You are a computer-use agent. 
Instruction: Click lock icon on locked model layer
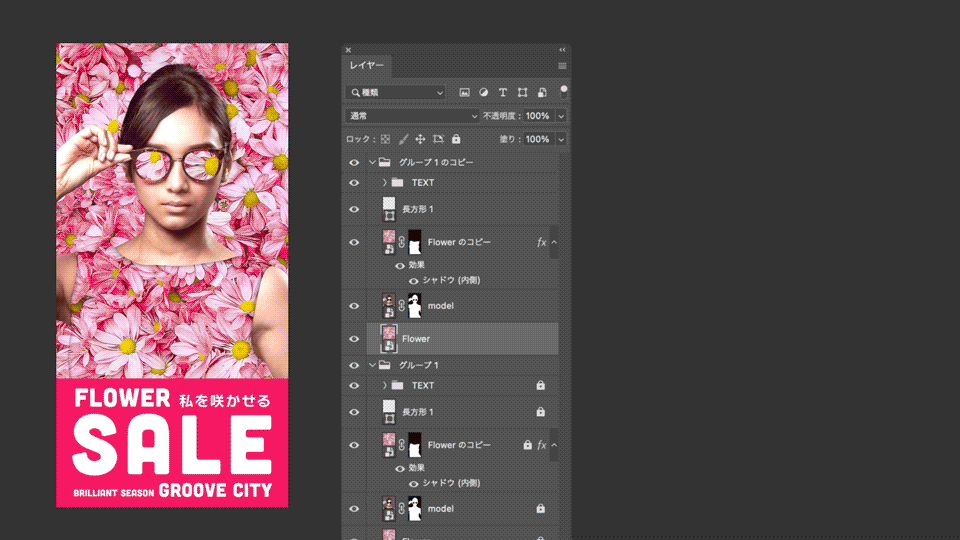pos(541,508)
